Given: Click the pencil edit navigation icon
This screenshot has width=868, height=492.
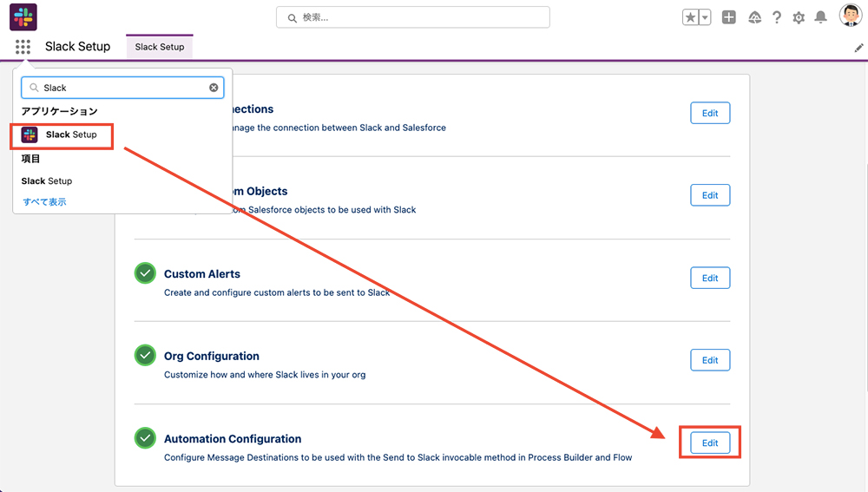Looking at the screenshot, I should [858, 48].
